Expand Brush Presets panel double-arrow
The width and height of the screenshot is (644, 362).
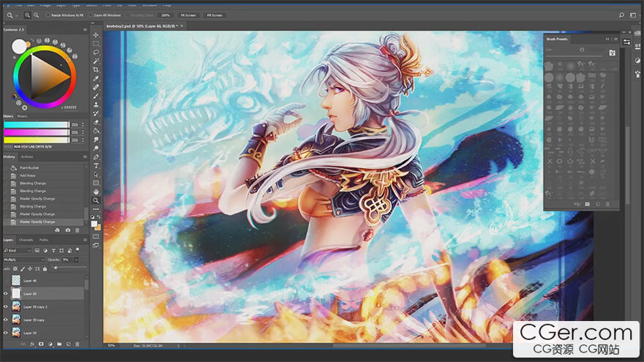pos(607,39)
